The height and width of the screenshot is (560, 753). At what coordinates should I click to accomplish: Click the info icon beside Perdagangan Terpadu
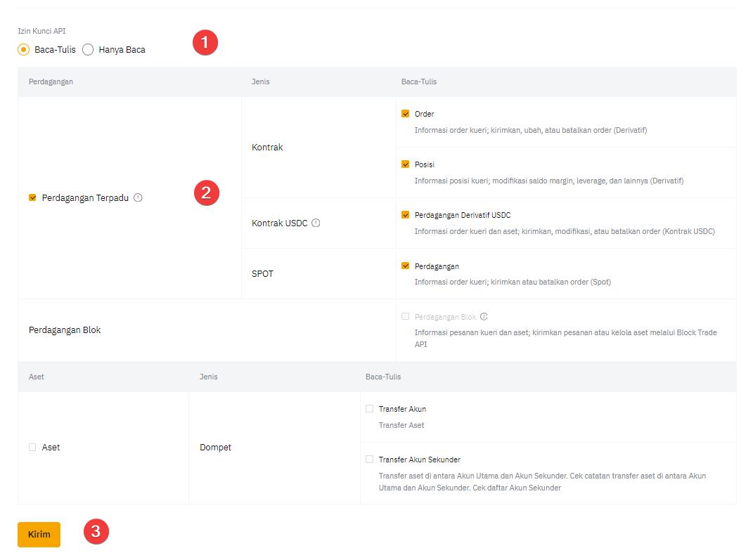[138, 198]
